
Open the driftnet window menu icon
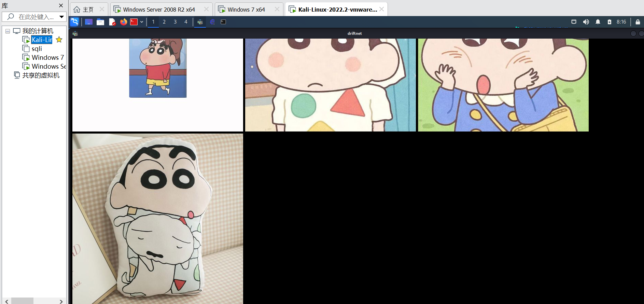[x=75, y=33]
